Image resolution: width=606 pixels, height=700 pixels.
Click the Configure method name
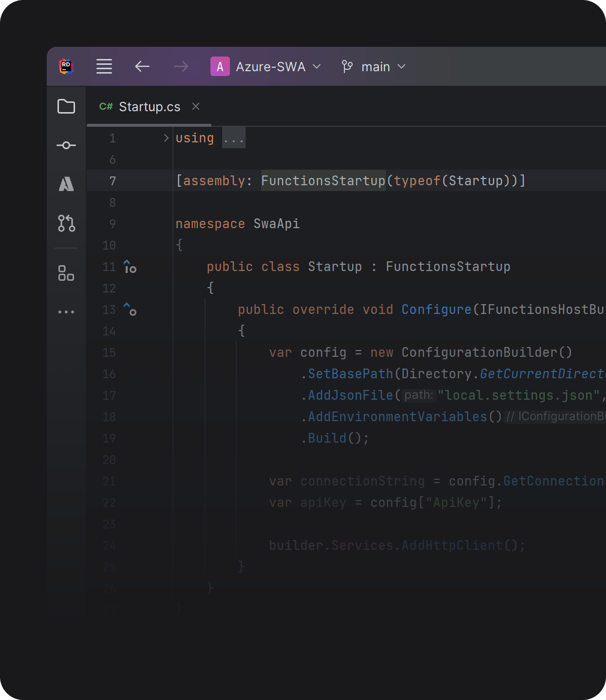pos(436,310)
